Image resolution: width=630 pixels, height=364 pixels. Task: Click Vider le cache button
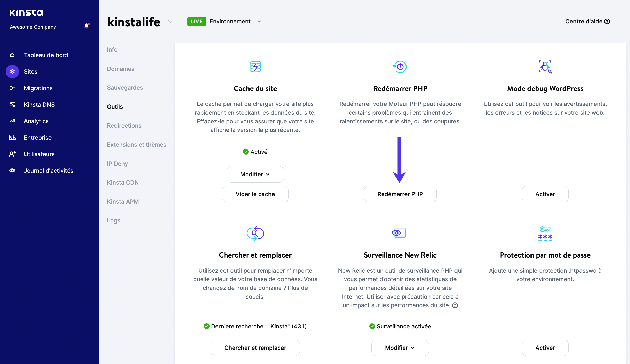255,194
